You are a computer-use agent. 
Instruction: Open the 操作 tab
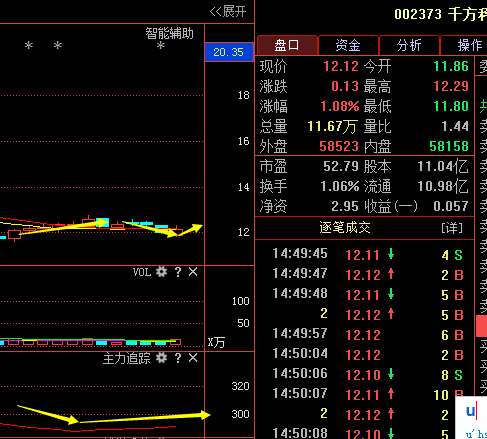pyautogui.click(x=464, y=45)
